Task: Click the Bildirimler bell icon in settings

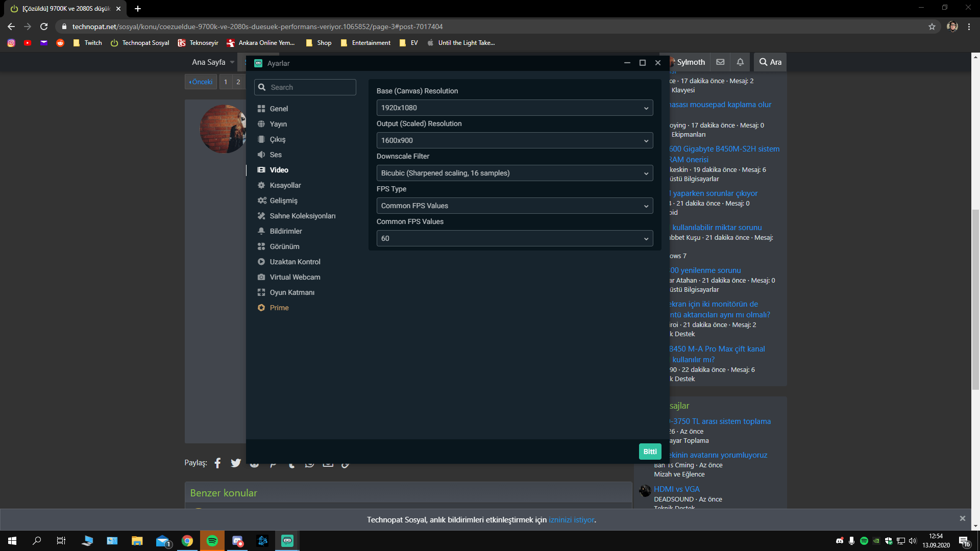Action: point(261,231)
